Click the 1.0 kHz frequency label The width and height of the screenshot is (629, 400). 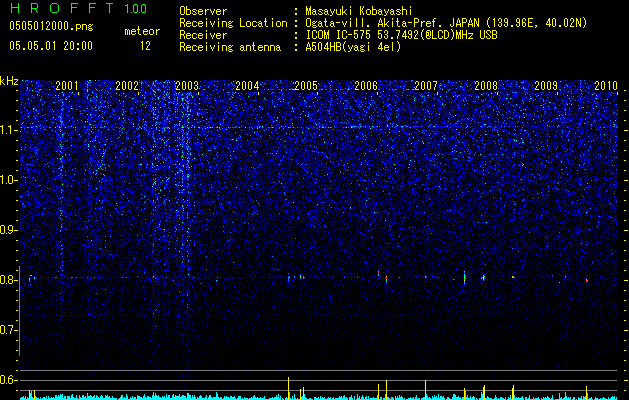point(8,180)
